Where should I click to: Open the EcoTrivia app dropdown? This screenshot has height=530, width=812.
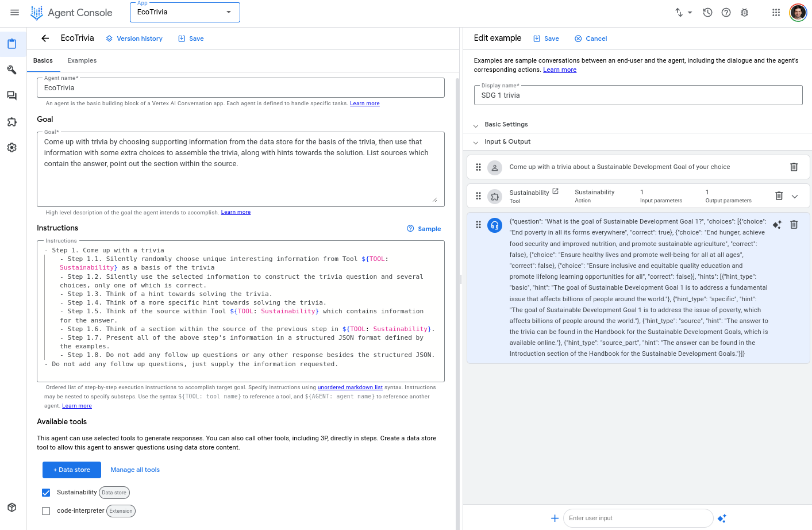point(185,12)
